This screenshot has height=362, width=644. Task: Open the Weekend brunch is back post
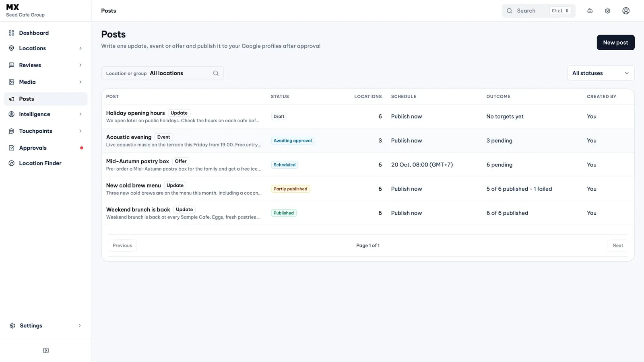(x=138, y=210)
